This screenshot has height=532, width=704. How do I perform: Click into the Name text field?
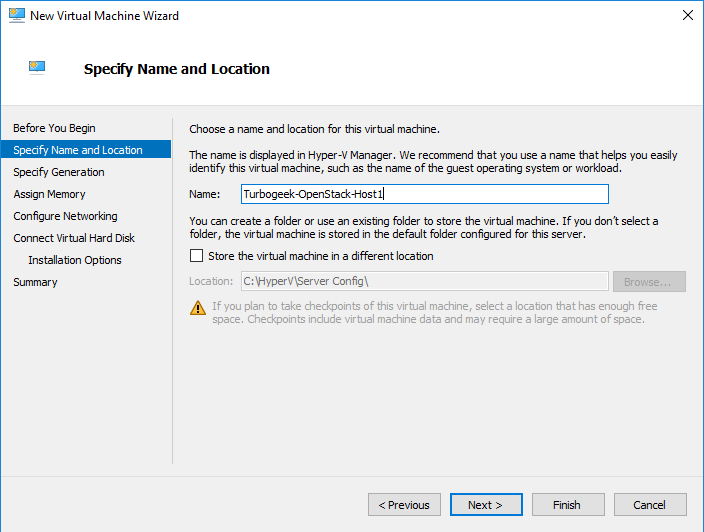pos(425,194)
